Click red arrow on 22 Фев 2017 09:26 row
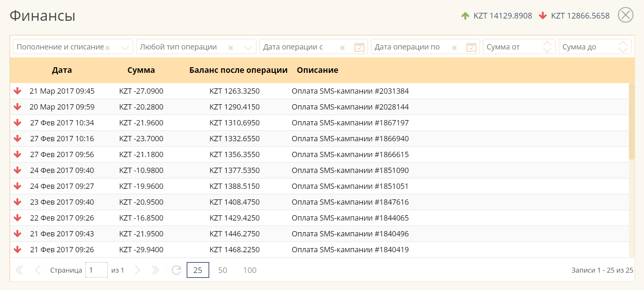The image size is (644, 290). (x=17, y=218)
